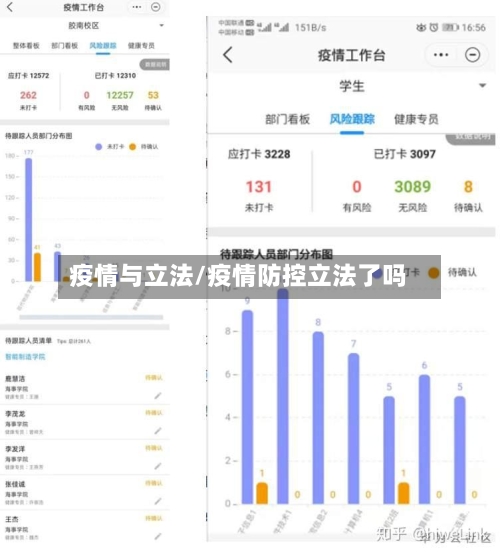The height and width of the screenshot is (555, 500).
Task: Tap the blue bar labeled 9
Action: point(247,407)
